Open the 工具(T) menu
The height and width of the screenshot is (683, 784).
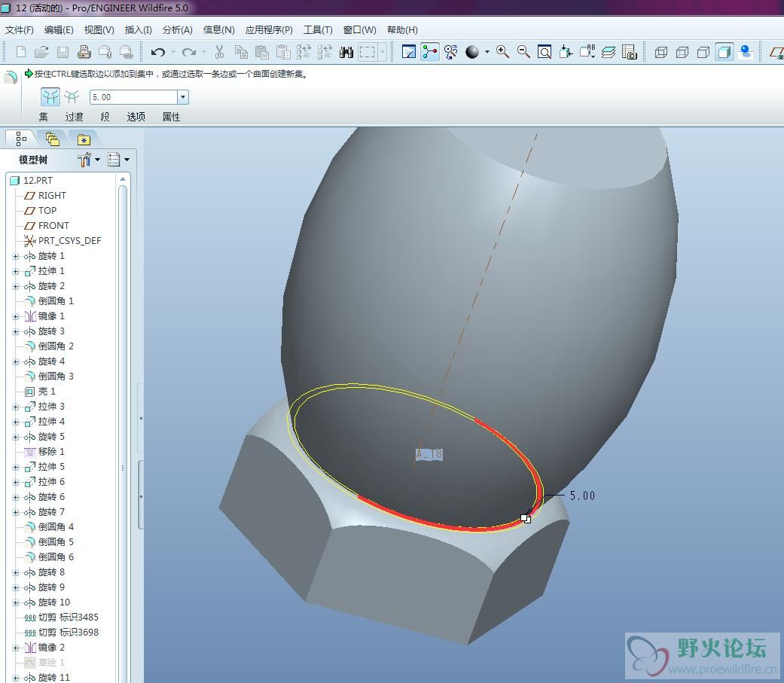click(x=318, y=30)
